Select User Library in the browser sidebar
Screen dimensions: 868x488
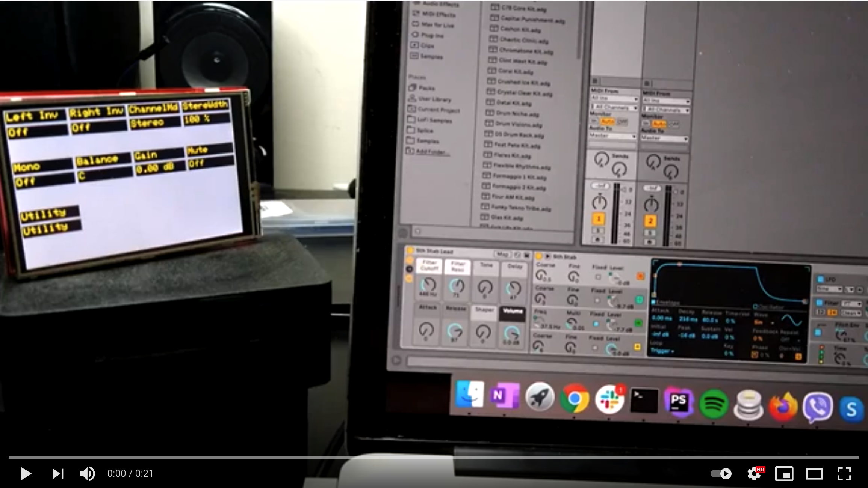[434, 100]
